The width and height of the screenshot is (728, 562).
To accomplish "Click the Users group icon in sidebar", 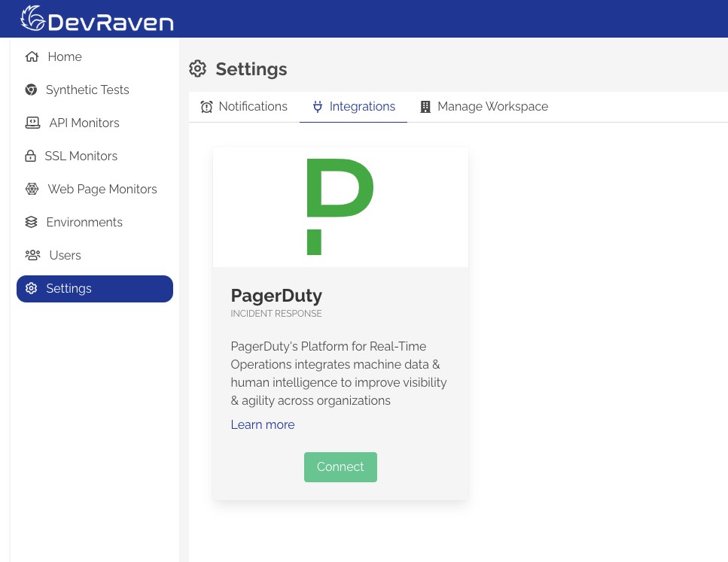I will pyautogui.click(x=32, y=255).
